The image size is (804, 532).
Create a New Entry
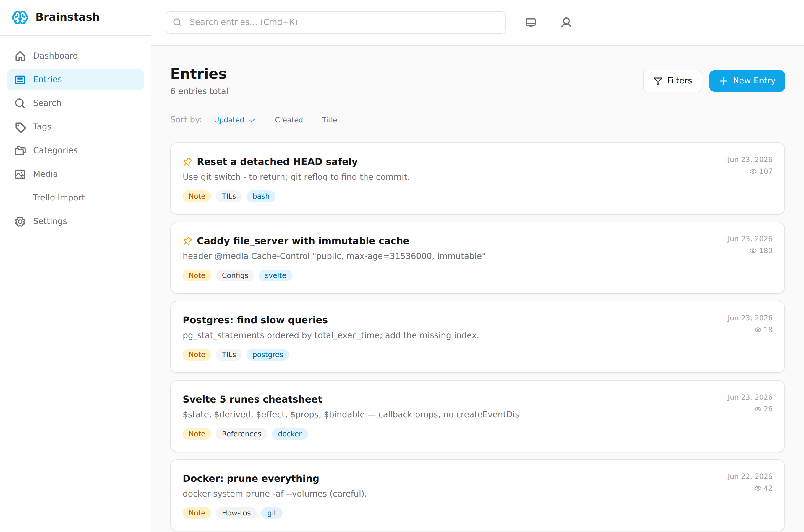(747, 81)
